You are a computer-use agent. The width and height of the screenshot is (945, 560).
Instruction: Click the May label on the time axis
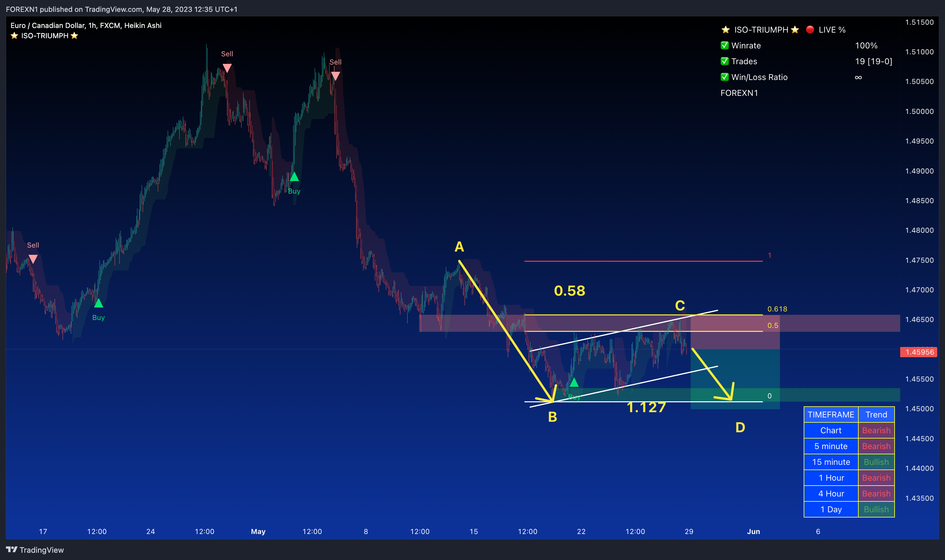[x=258, y=531]
